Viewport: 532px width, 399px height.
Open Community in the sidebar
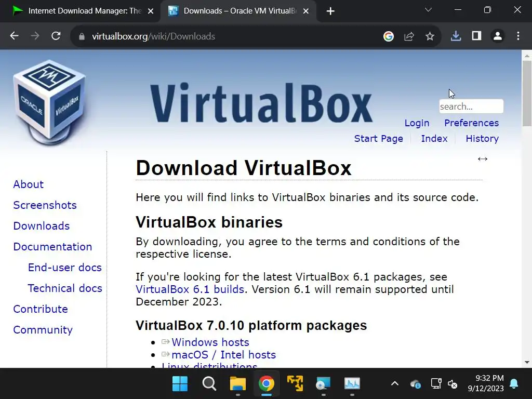tap(43, 330)
